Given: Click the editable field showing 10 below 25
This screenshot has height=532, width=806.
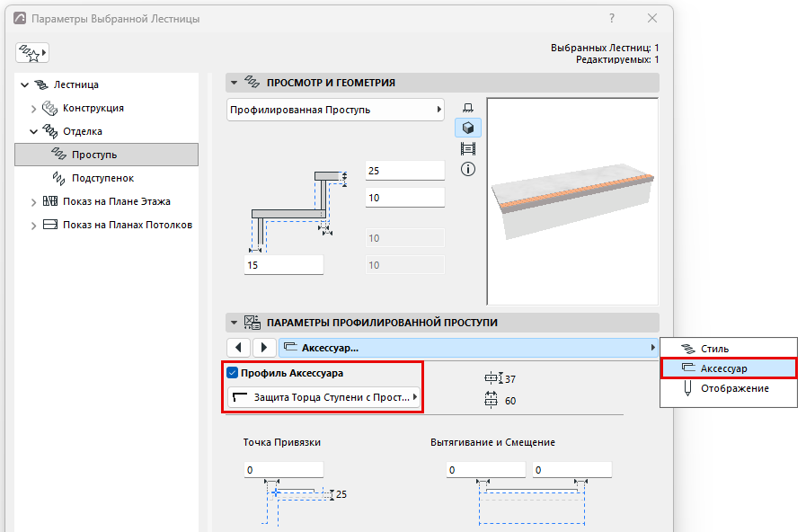Looking at the screenshot, I should 404,198.
